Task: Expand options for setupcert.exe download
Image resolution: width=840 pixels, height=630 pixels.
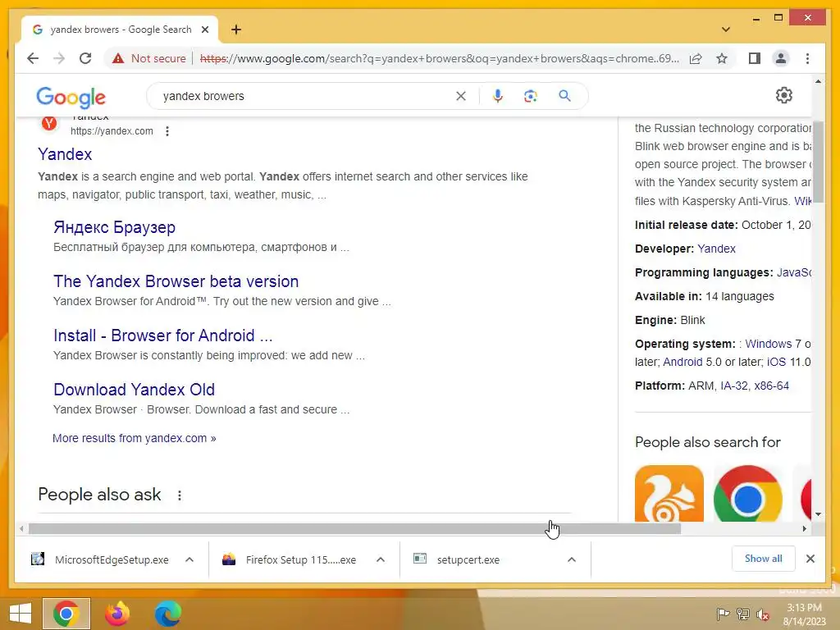Action: [572, 559]
